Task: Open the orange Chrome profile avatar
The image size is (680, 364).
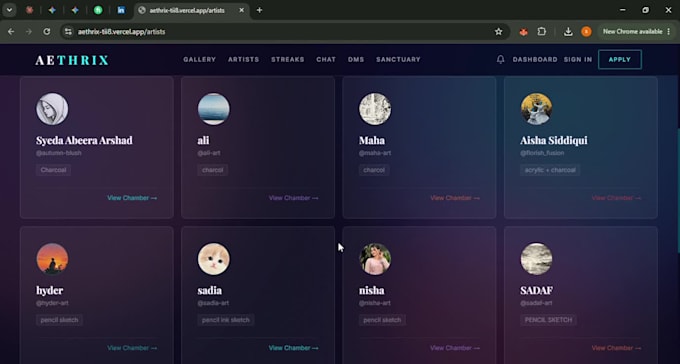Action: [586, 32]
